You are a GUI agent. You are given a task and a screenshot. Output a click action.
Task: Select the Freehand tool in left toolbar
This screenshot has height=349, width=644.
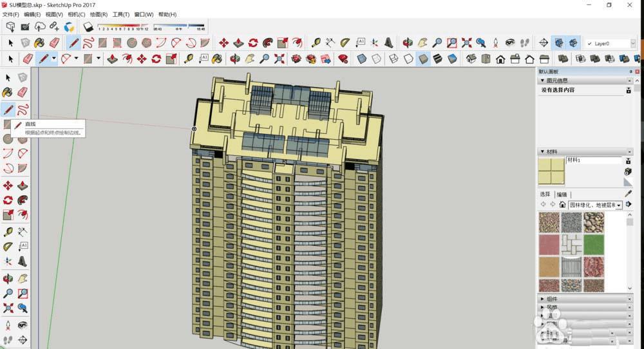(23, 109)
